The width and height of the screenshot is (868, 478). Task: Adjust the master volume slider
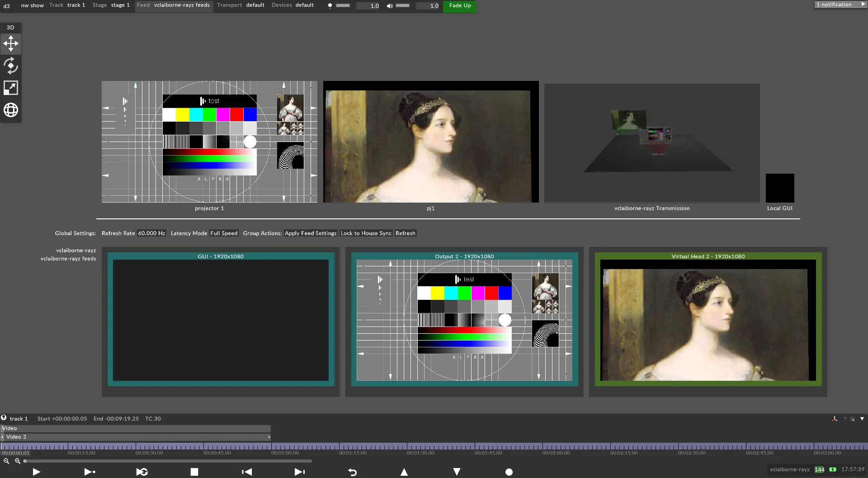tap(403, 6)
